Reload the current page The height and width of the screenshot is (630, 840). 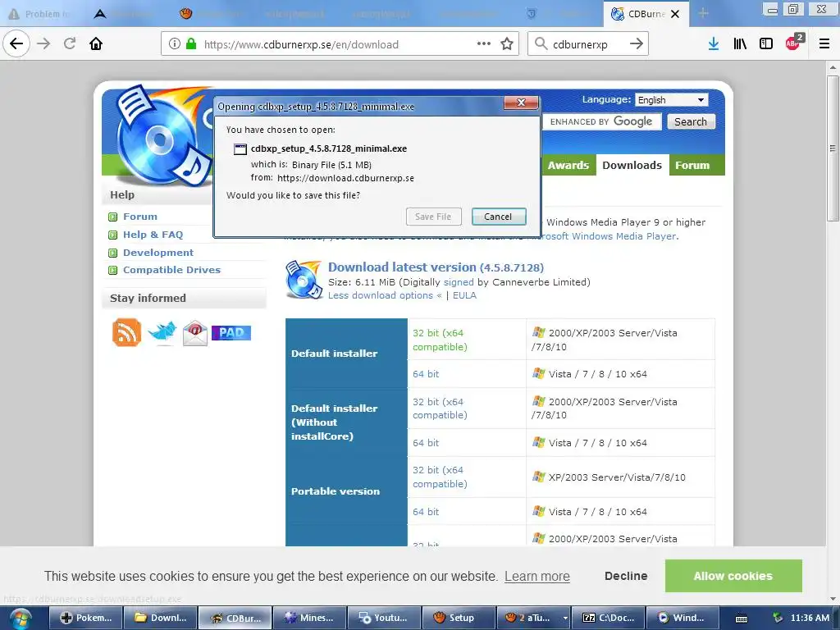70,44
